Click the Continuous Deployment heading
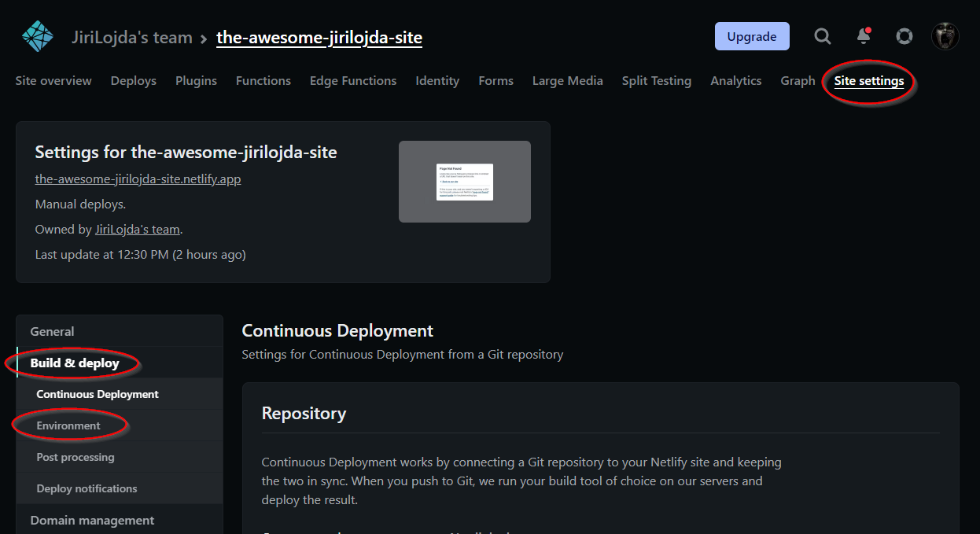 pyautogui.click(x=337, y=330)
